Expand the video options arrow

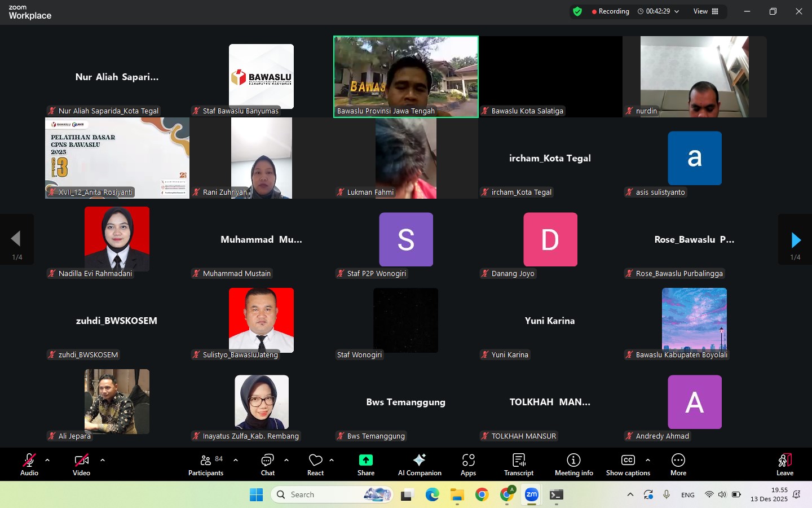click(103, 460)
